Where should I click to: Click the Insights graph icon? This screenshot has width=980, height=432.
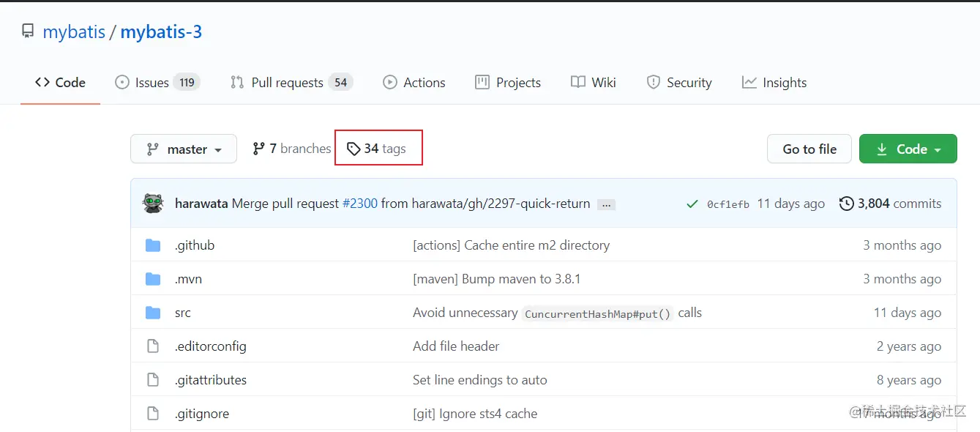[749, 83]
